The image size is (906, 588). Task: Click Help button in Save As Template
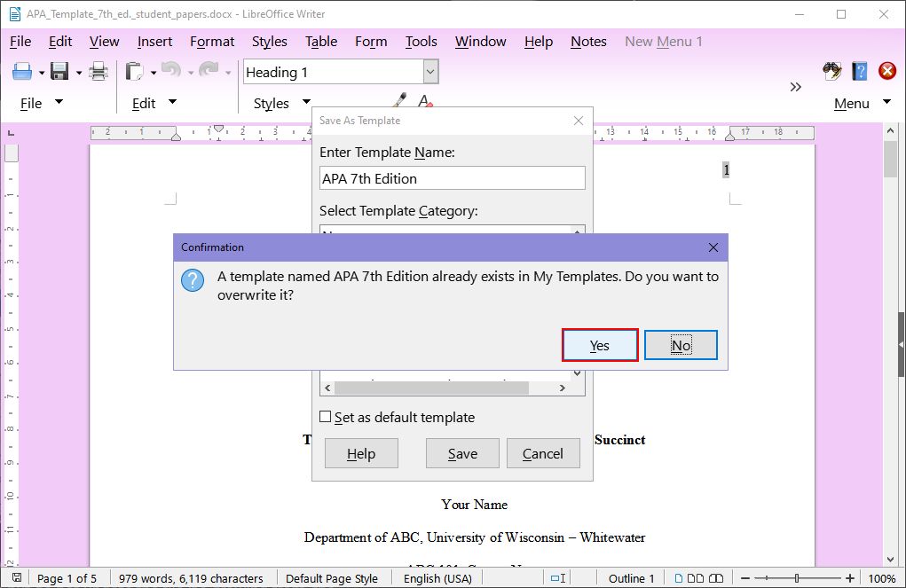[361, 454]
